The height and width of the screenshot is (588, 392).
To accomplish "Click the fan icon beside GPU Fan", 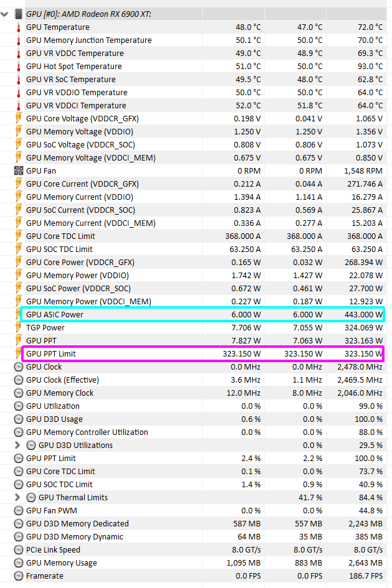I will tap(19, 171).
